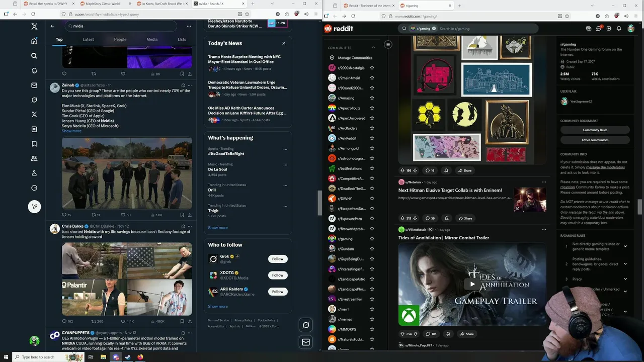Open floating Grok button on X
644x362 pixels.
(x=305, y=325)
